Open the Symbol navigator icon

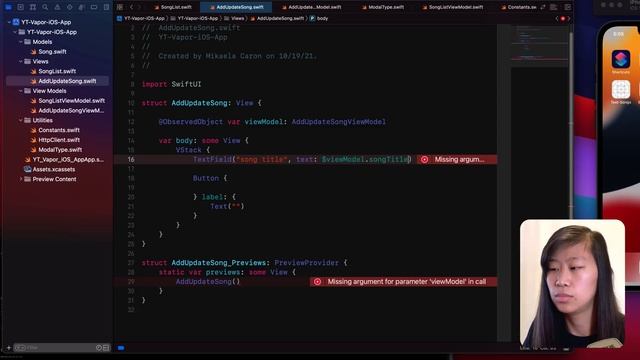coord(33,7)
